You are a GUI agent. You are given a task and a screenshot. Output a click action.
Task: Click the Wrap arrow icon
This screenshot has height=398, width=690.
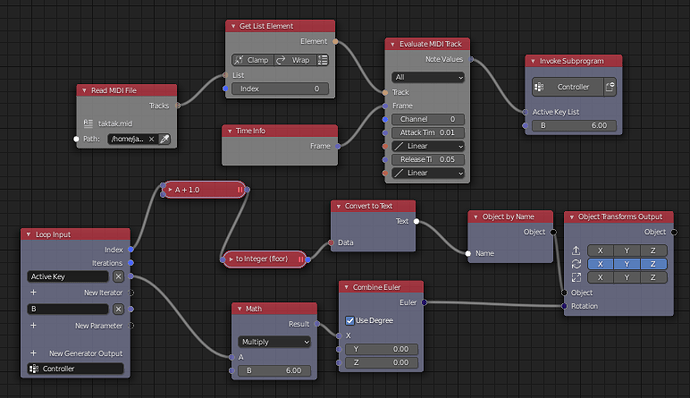280,60
